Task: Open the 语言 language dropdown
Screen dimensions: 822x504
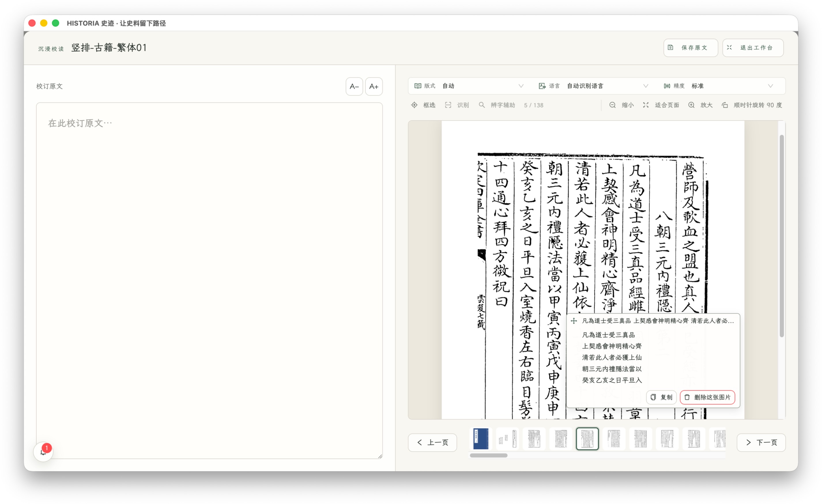Action: click(x=593, y=86)
